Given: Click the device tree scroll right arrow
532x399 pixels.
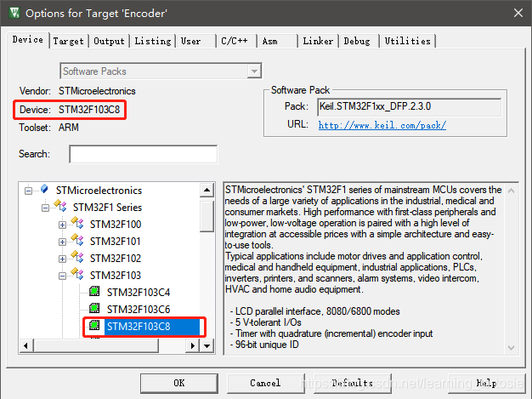Looking at the screenshot, I should coord(192,346).
